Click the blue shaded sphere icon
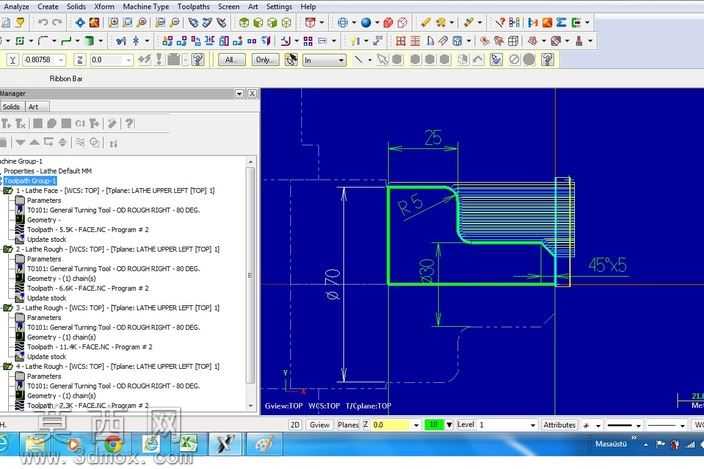This screenshot has width=704, height=469. point(366,22)
